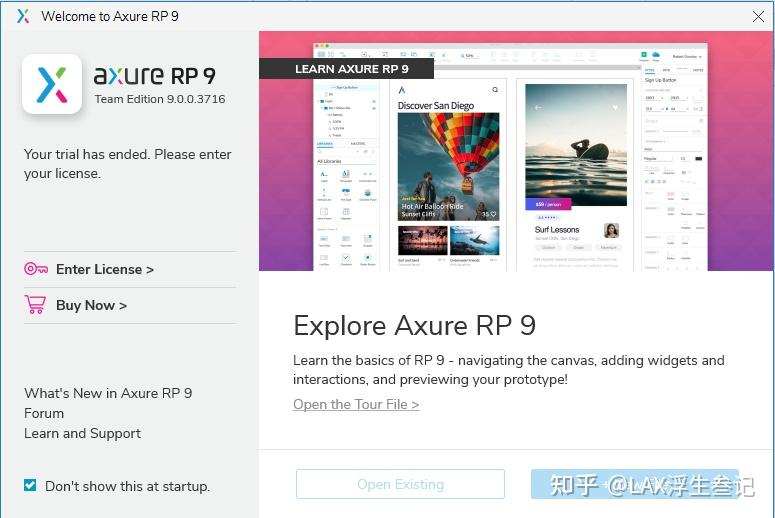
Task: Uncheck Don't show this at startup
Action: 30,485
